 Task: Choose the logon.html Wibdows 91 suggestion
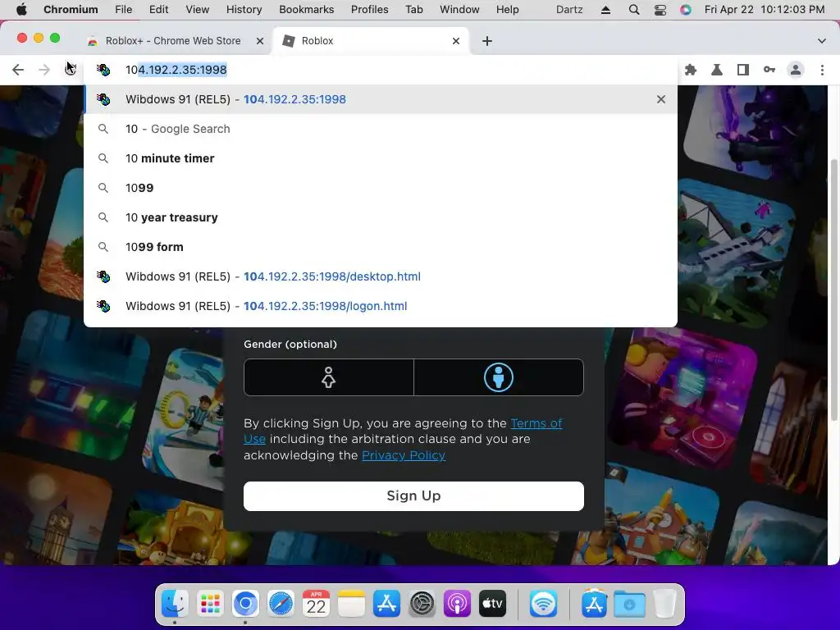[x=381, y=306]
